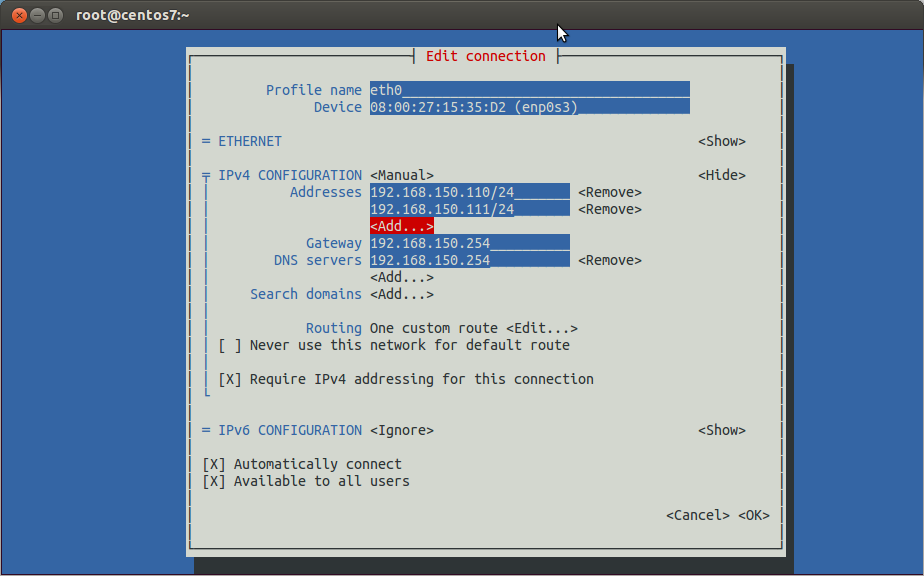Image resolution: width=924 pixels, height=576 pixels.
Task: Click the Profile name field containing eth0
Action: point(530,90)
